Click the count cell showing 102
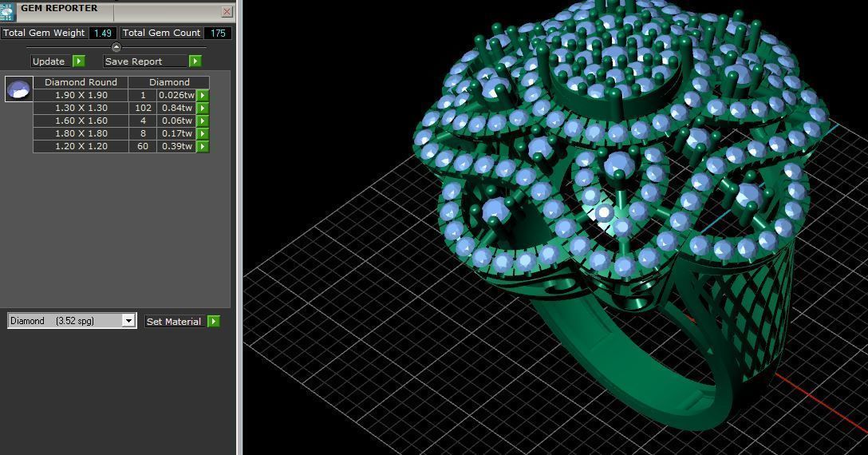Image resolution: width=868 pixels, height=455 pixels. click(143, 108)
